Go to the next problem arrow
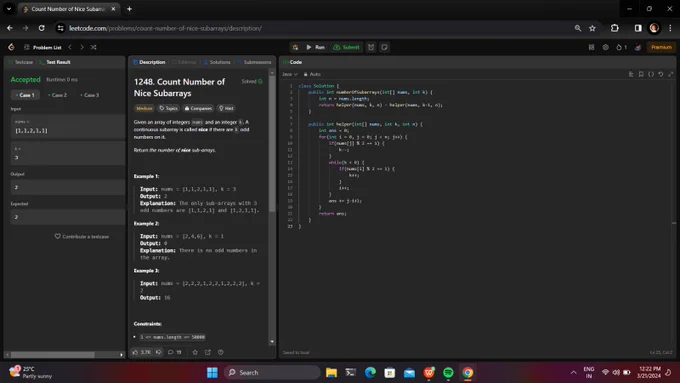 pos(82,47)
